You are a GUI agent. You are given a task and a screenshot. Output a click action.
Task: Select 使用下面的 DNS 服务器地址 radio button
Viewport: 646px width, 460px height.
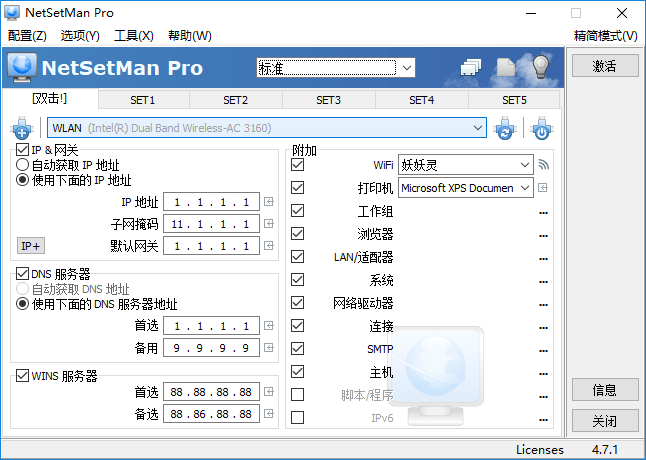[x=22, y=304]
